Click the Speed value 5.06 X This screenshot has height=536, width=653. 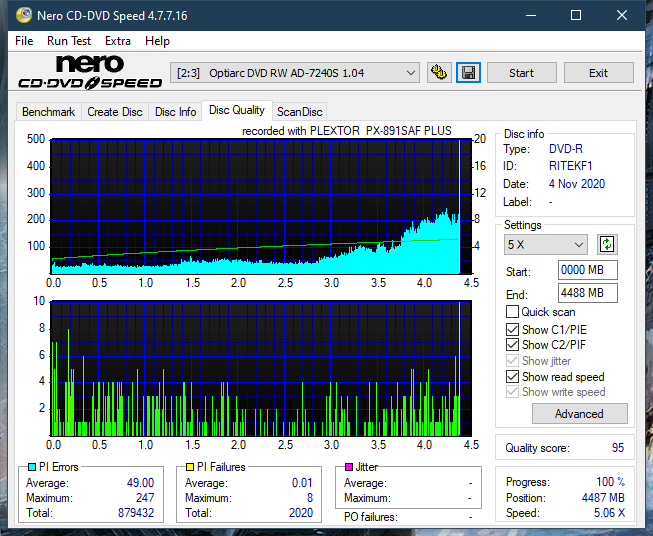pyautogui.click(x=609, y=513)
